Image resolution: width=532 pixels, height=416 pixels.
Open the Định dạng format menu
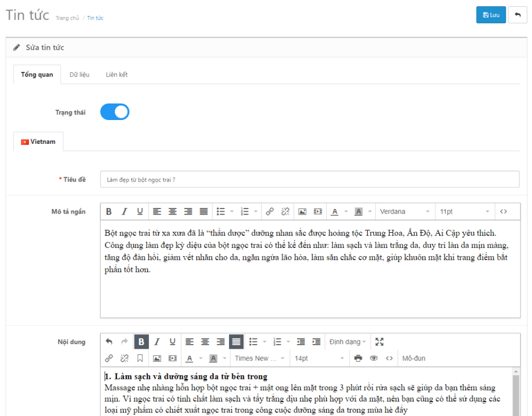point(347,341)
